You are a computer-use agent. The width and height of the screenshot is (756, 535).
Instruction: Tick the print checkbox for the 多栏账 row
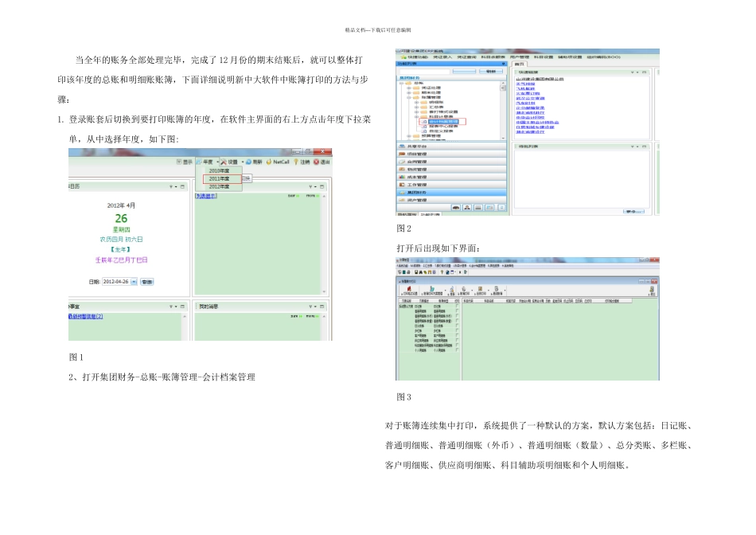pyautogui.click(x=457, y=330)
